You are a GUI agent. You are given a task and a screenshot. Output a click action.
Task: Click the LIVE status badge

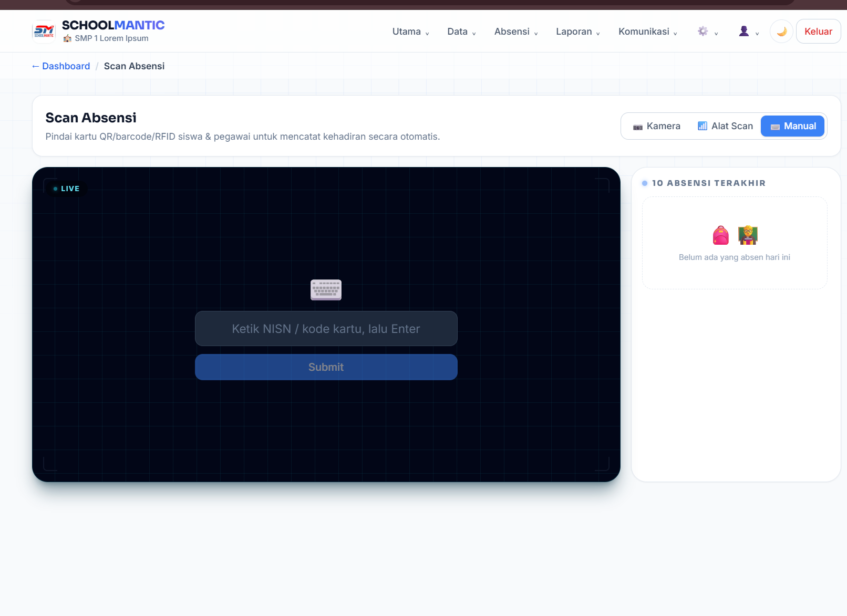66,189
